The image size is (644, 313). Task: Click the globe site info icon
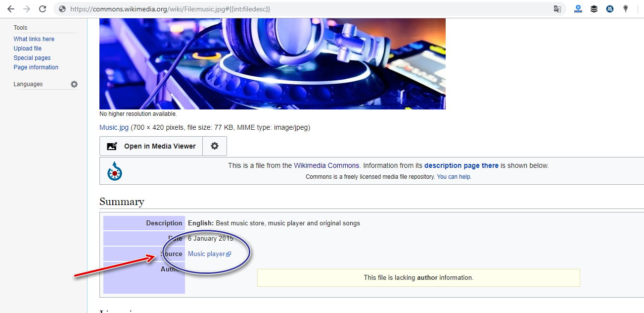point(62,9)
